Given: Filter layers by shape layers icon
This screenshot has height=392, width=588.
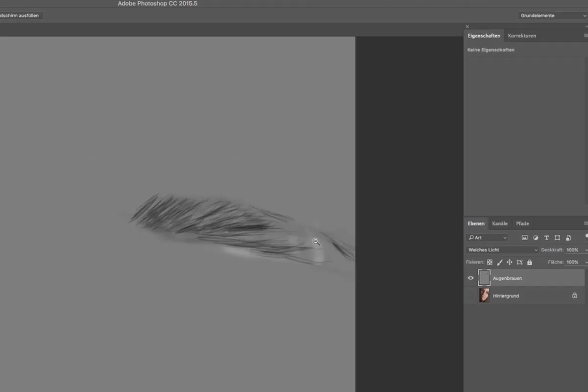Looking at the screenshot, I should pos(557,238).
